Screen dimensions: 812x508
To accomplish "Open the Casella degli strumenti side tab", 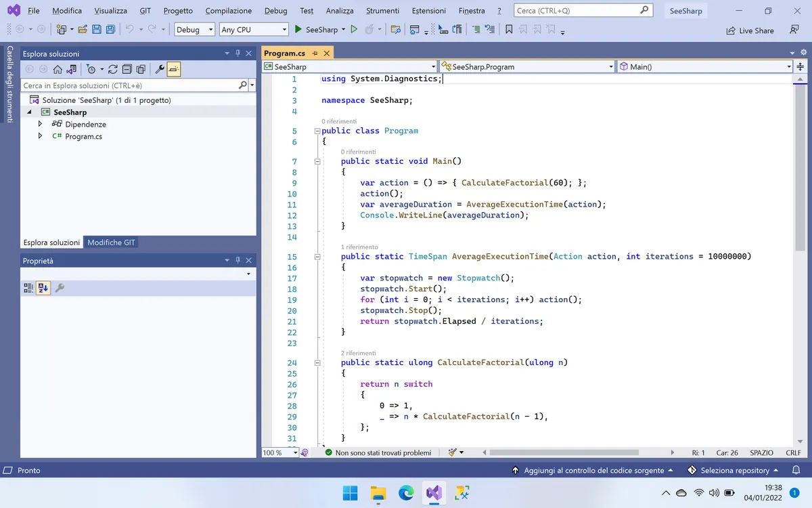I will click(9, 84).
